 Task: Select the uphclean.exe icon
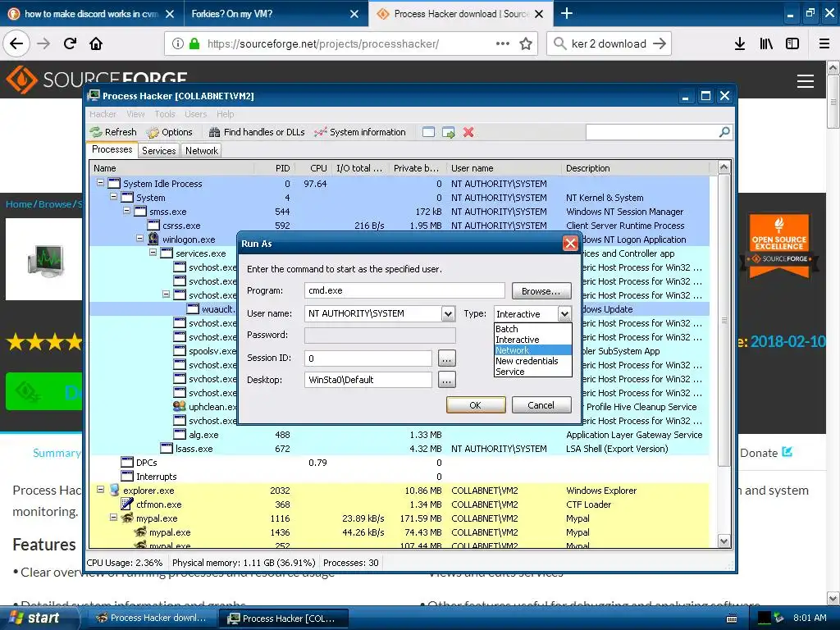tap(180, 407)
